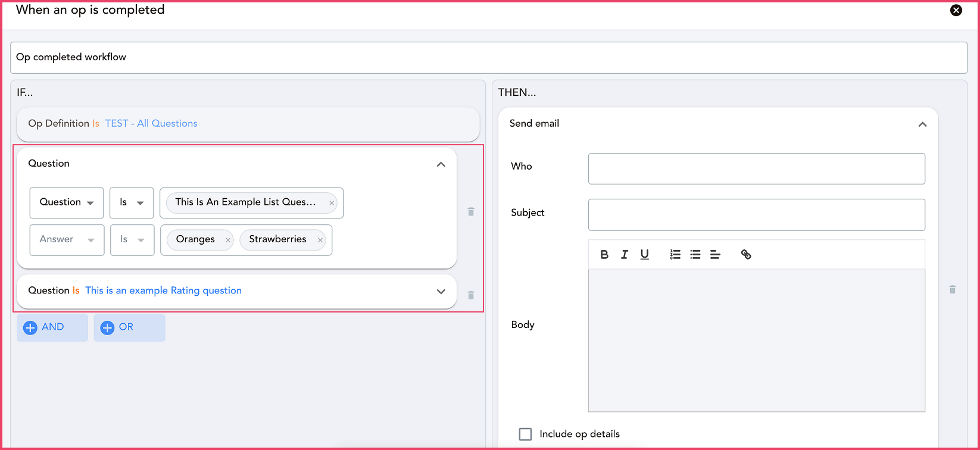Insert a bulleted list in the body
The width and height of the screenshot is (980, 450).
[695, 255]
